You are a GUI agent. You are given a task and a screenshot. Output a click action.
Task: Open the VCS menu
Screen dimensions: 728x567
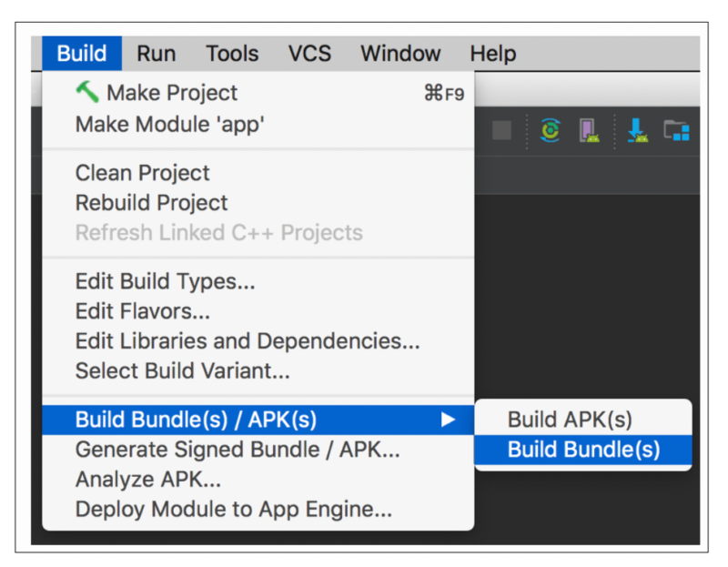[309, 53]
